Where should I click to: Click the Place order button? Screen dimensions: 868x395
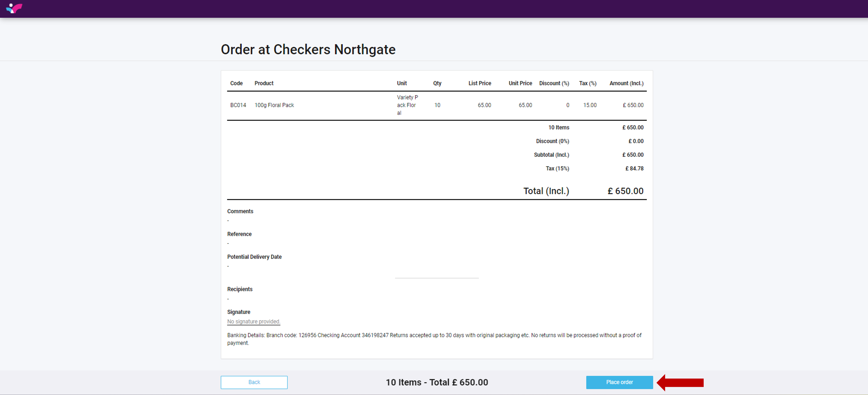(619, 382)
